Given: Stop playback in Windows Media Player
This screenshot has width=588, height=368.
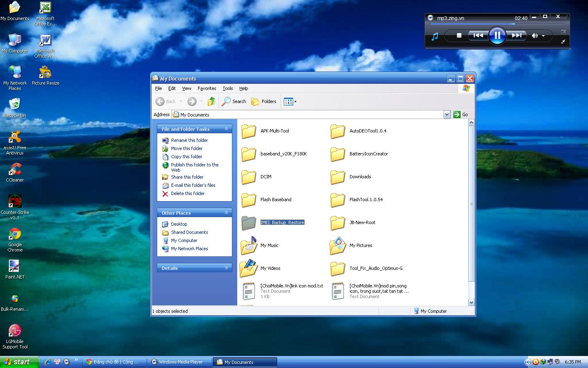Looking at the screenshot, I should coord(459,36).
